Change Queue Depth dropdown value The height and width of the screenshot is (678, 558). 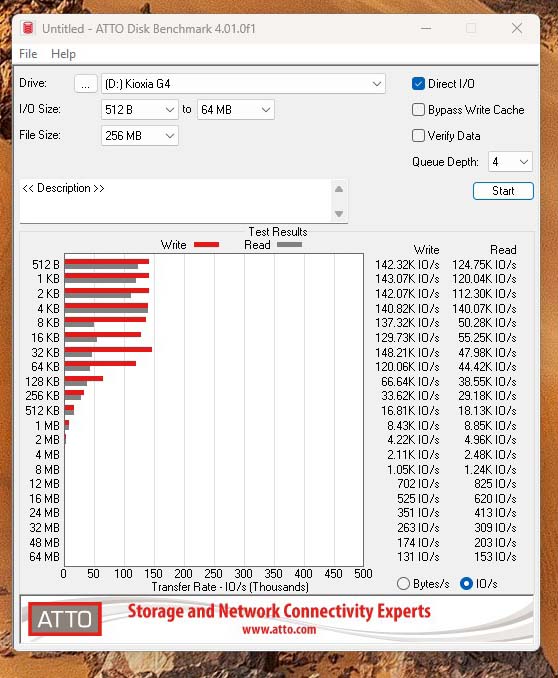(x=510, y=162)
